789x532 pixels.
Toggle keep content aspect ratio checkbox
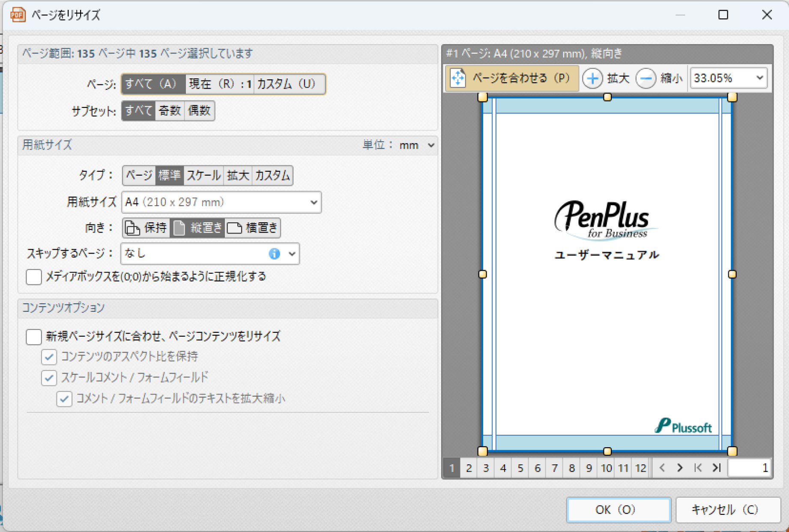(x=49, y=356)
